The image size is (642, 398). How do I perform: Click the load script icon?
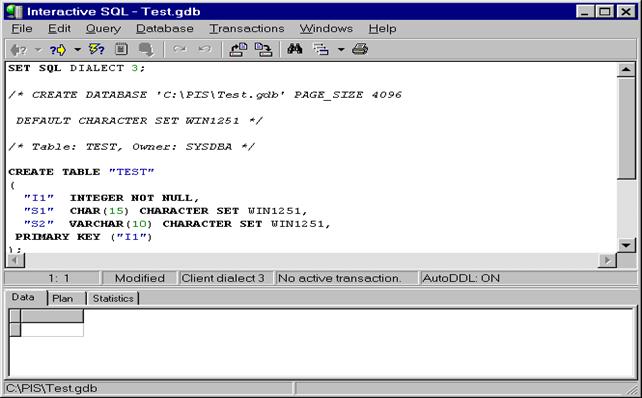pos(238,50)
